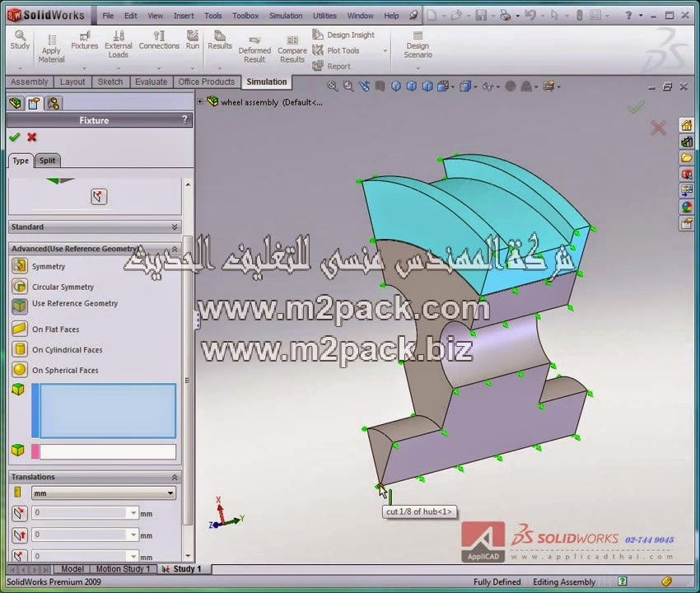This screenshot has width=700, height=593.
Task: Click the Save icon in title toolbar
Action: click(x=481, y=16)
